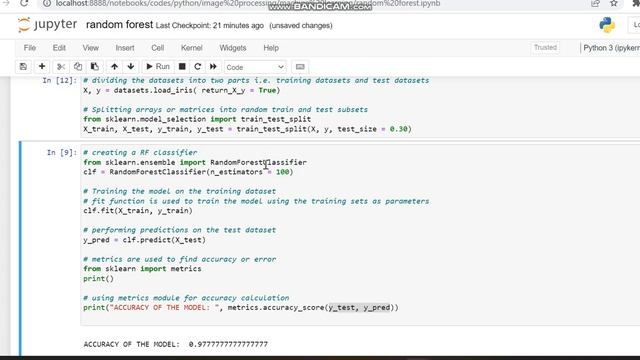Open the View menu
The height and width of the screenshot is (360, 640).
(x=91, y=48)
